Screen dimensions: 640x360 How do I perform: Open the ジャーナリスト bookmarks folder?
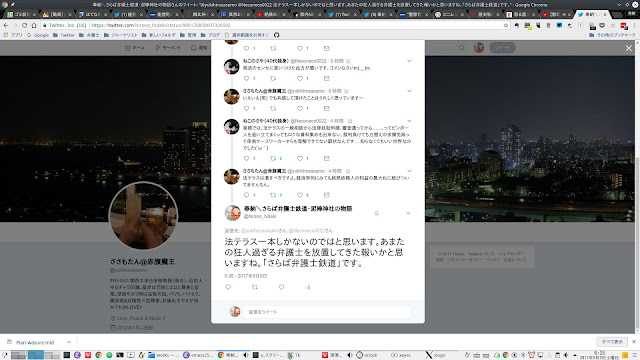click(x=121, y=35)
